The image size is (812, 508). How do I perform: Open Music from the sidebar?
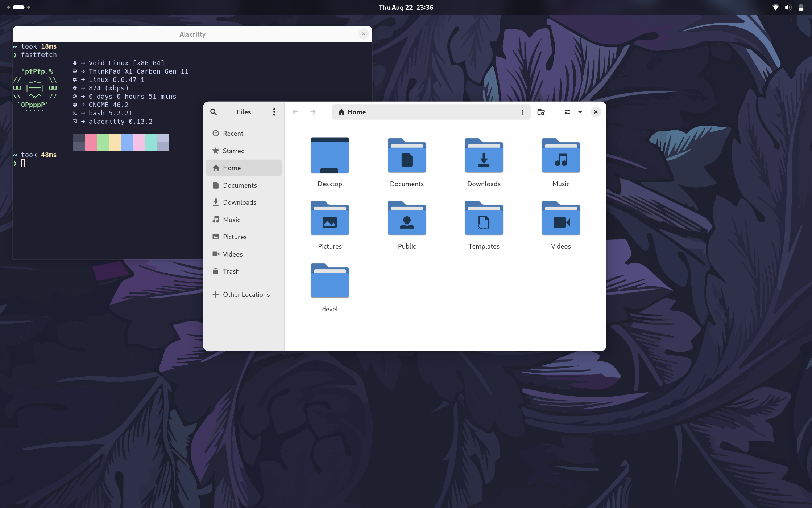pyautogui.click(x=244, y=220)
